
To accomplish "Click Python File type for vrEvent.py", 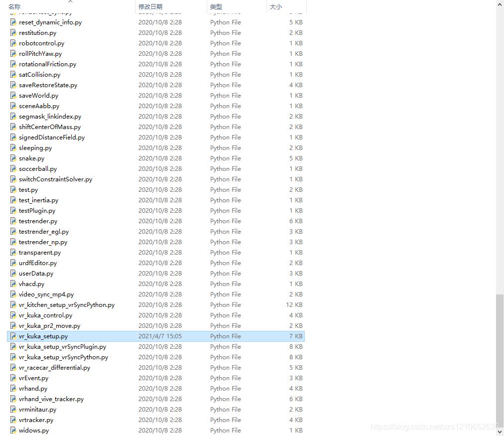I will (x=225, y=378).
